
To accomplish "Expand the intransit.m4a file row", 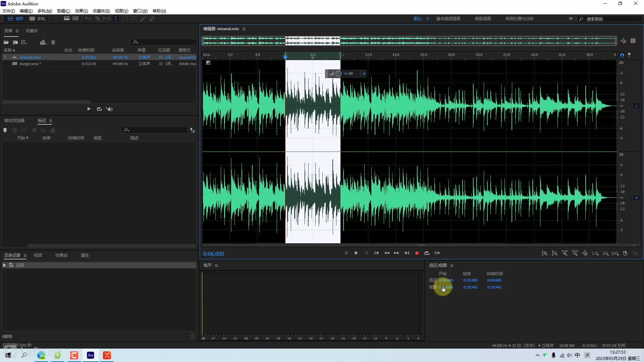I will pos(5,57).
